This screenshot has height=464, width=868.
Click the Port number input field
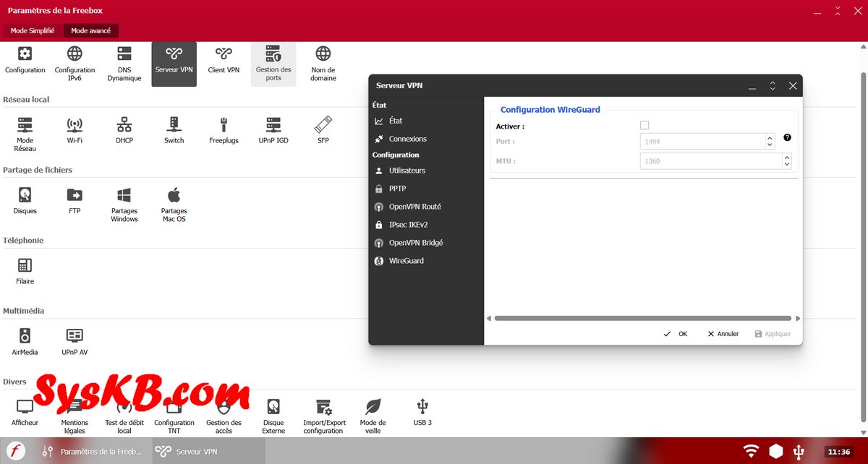tap(703, 142)
